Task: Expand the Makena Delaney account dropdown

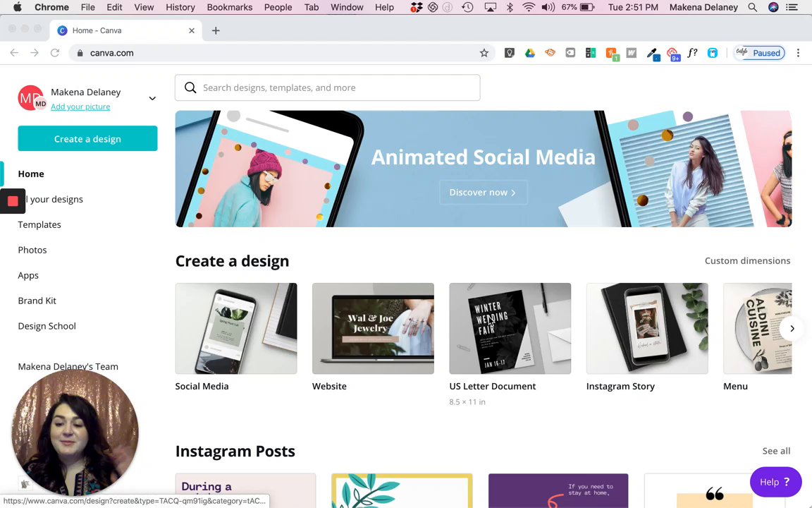Action: tap(152, 98)
